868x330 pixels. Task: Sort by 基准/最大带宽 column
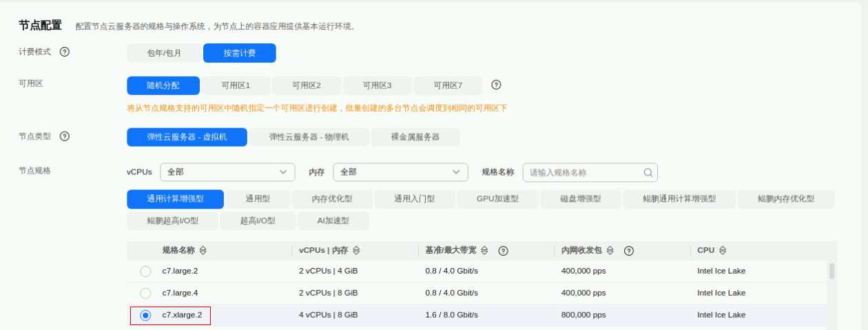pos(484,251)
